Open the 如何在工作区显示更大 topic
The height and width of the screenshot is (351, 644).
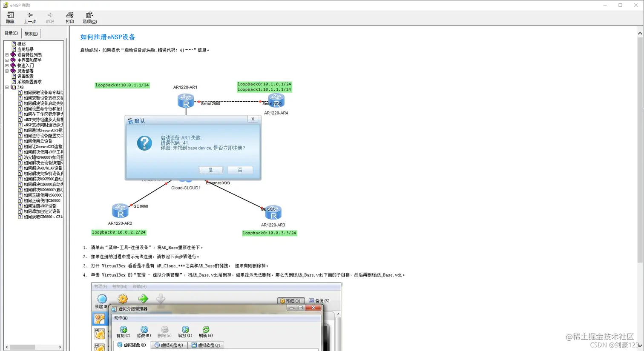click(x=43, y=114)
